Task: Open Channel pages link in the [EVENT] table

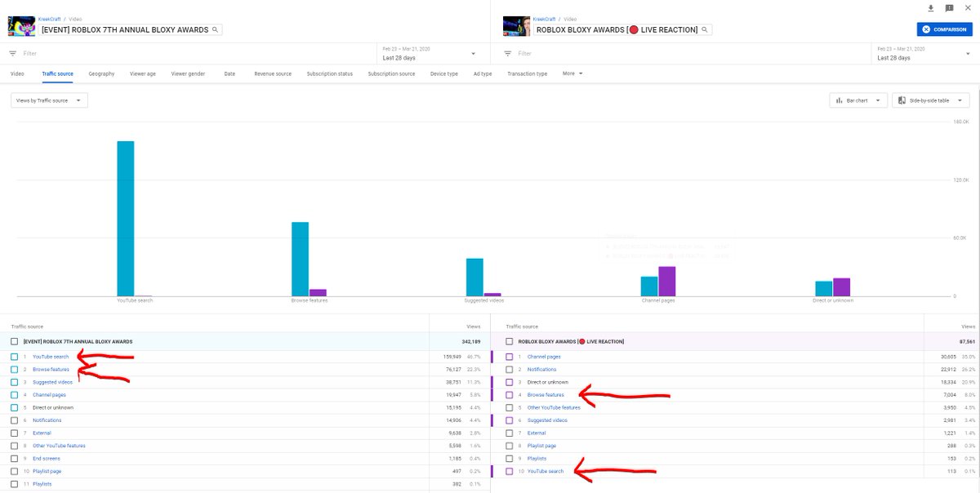Action: point(49,395)
